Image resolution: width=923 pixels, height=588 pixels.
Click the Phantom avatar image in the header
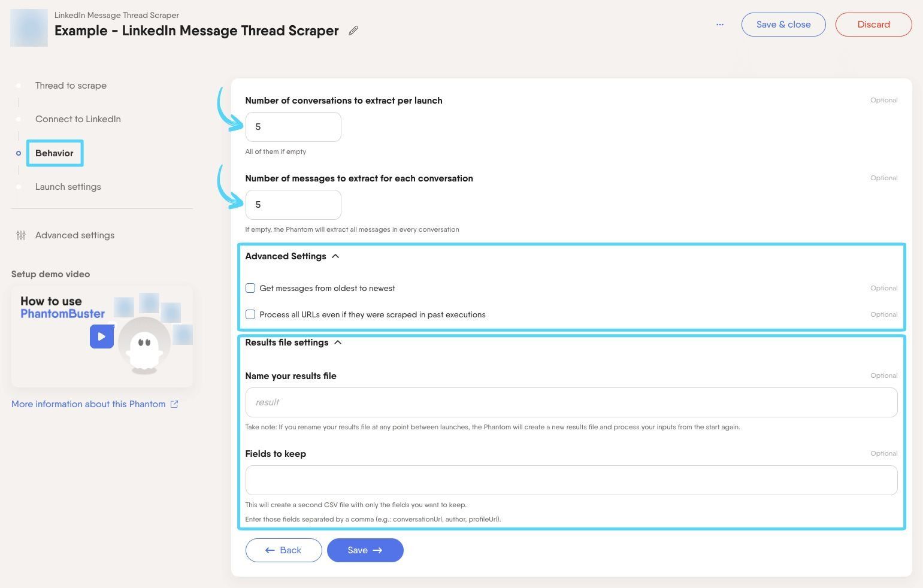pyautogui.click(x=29, y=28)
